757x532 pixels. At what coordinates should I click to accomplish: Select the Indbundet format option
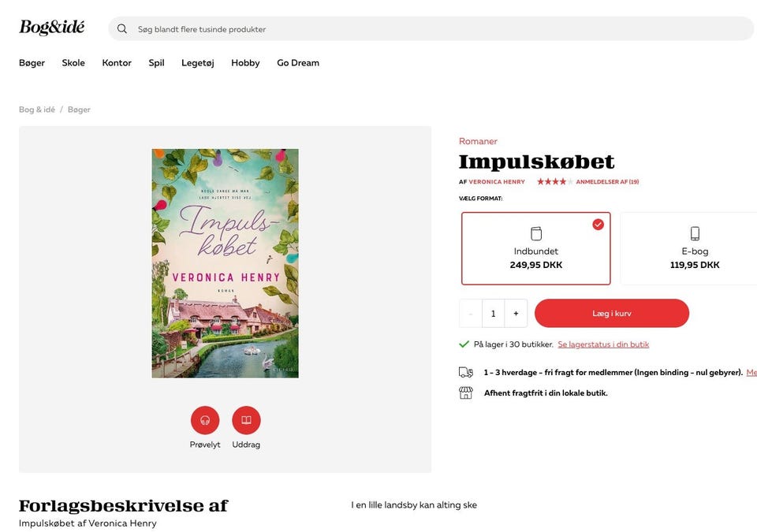[x=536, y=248]
